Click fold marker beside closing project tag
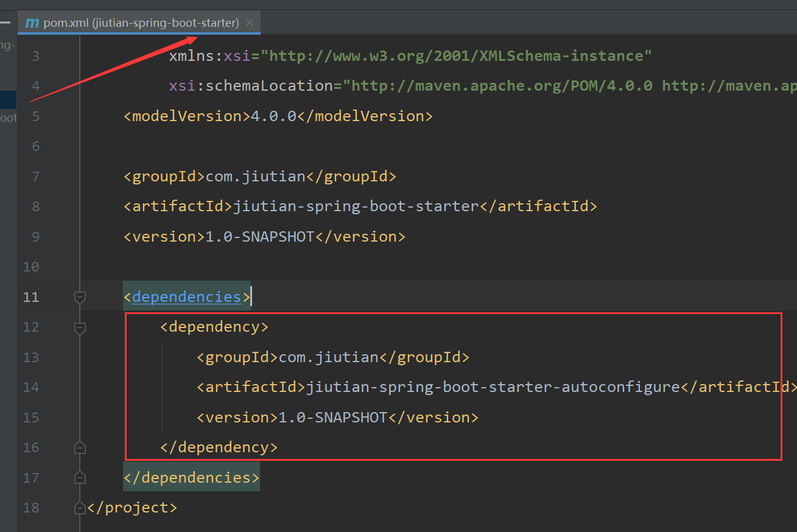Image resolution: width=797 pixels, height=532 pixels. coord(79,508)
